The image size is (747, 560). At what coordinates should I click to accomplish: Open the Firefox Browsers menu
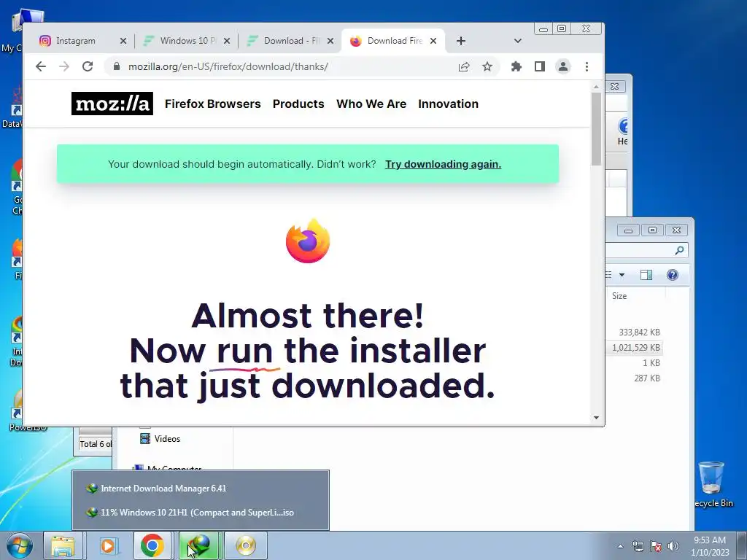(212, 104)
